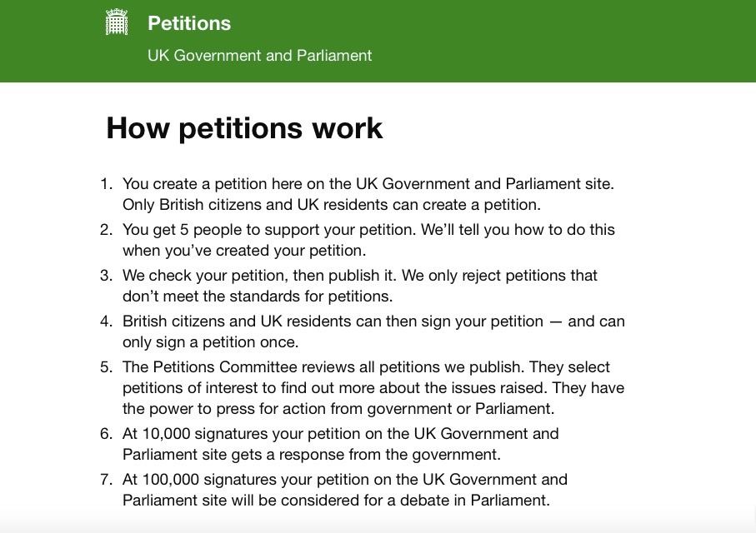Click the list number 1 marker
The image size is (756, 533).
click(x=105, y=184)
